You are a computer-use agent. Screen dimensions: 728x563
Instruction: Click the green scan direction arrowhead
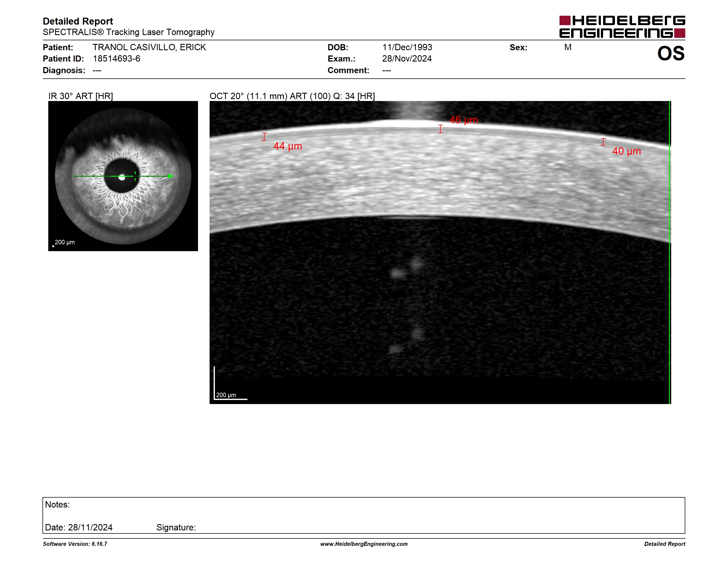(x=171, y=176)
